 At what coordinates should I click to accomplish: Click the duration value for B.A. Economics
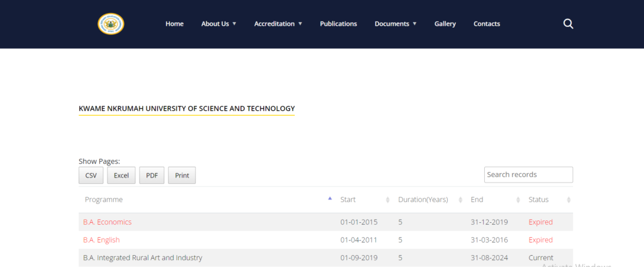(401, 222)
